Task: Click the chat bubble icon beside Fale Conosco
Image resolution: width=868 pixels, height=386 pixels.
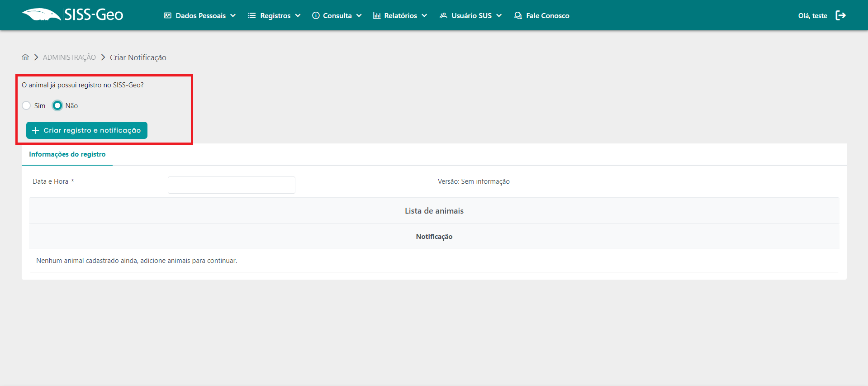Action: (518, 15)
